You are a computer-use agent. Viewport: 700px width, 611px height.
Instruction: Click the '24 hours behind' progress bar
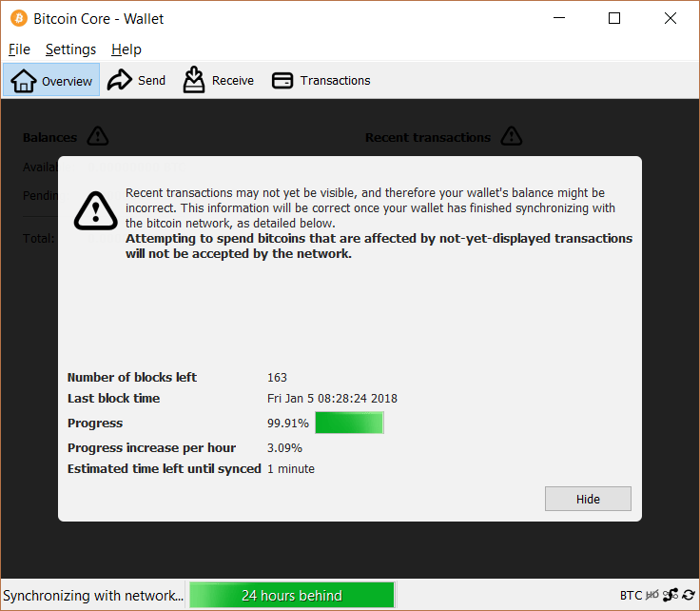[x=291, y=596]
